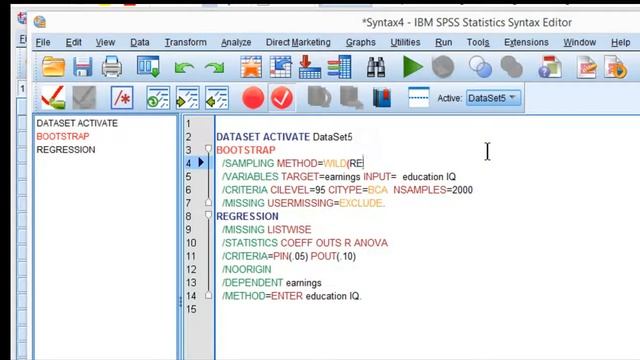Image resolution: width=640 pixels, height=360 pixels.
Task: Open the Transform menu
Action: 186,42
